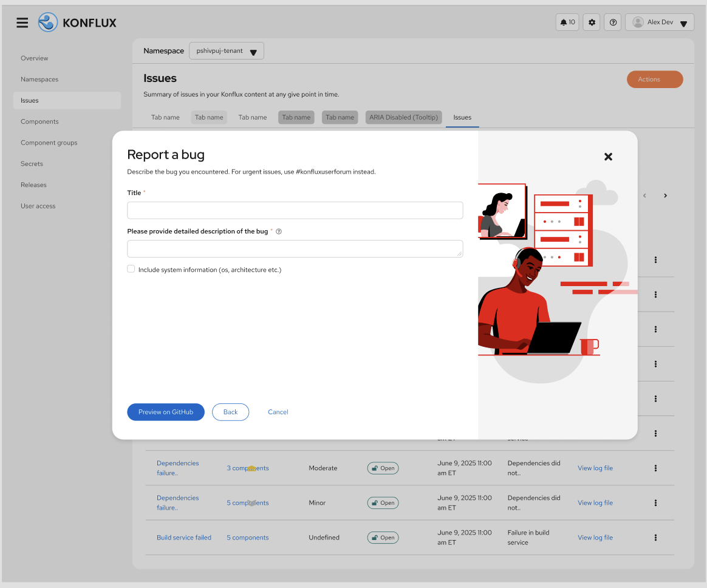Viewport: 707px width, 588px height.
Task: Click Open status badge in Minor row
Action: [383, 503]
